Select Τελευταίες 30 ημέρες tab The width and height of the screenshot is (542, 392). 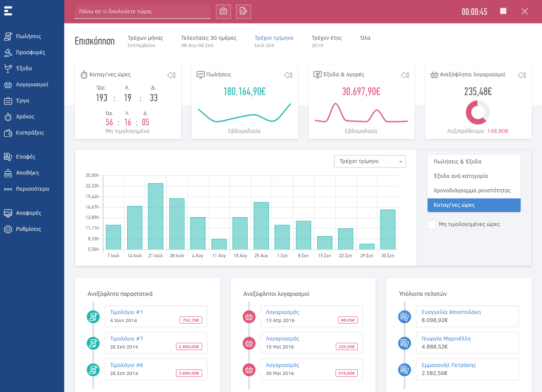209,41
